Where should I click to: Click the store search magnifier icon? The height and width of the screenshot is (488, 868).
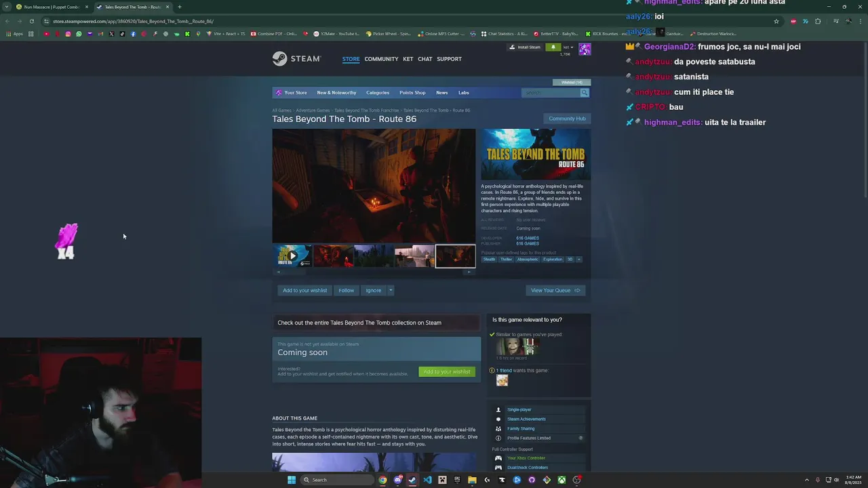point(585,93)
